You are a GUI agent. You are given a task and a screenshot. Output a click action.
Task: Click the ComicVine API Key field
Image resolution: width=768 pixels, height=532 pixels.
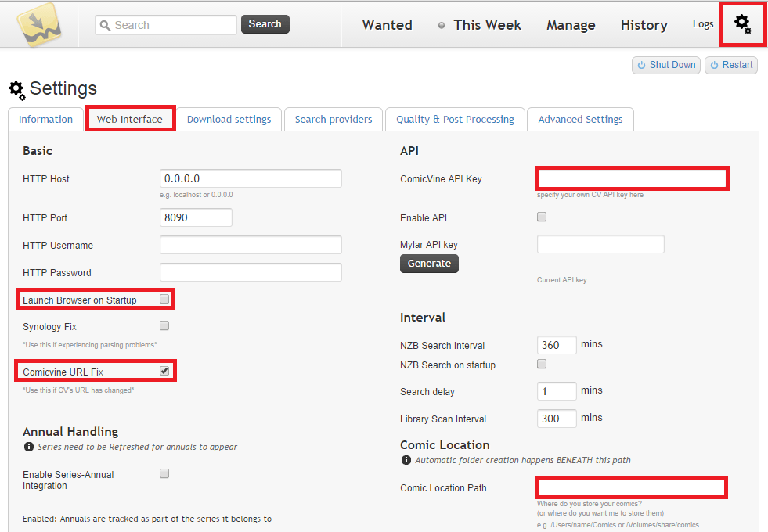(x=632, y=178)
